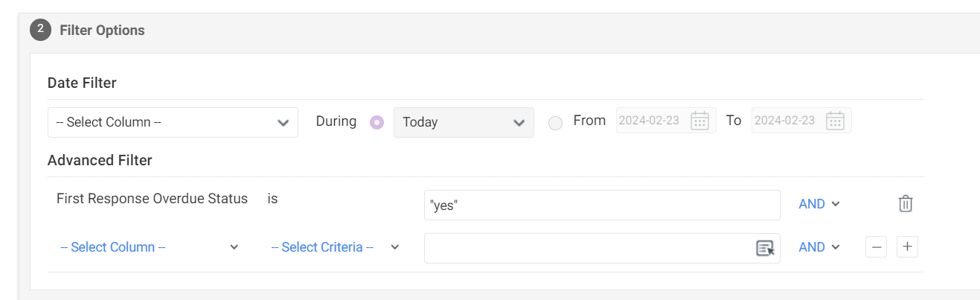Click the "yes" filter value field
980x300 pixels.
[x=601, y=205]
